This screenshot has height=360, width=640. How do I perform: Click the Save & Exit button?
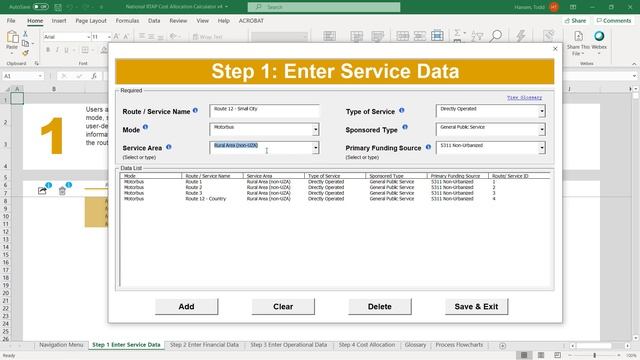click(476, 307)
